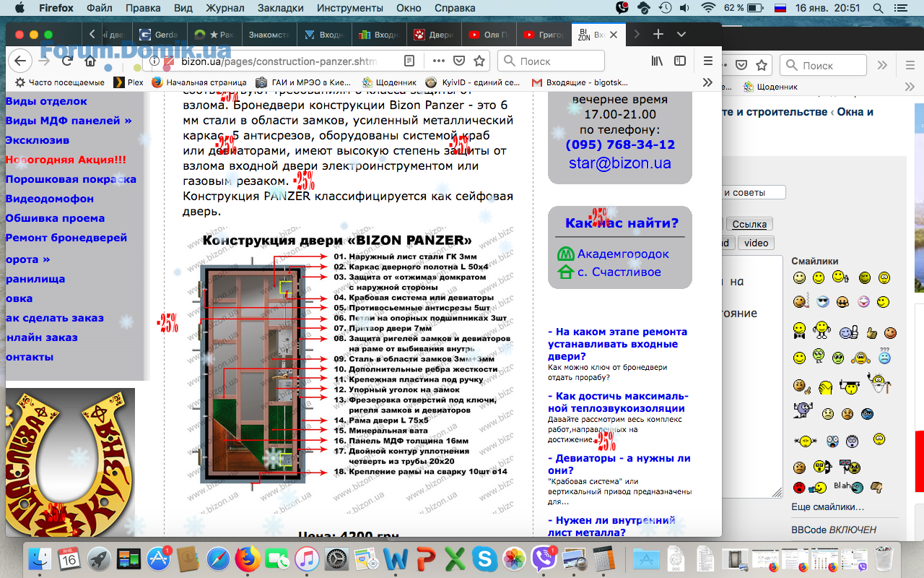
Task: Click the address bar URL field
Action: coord(279,61)
